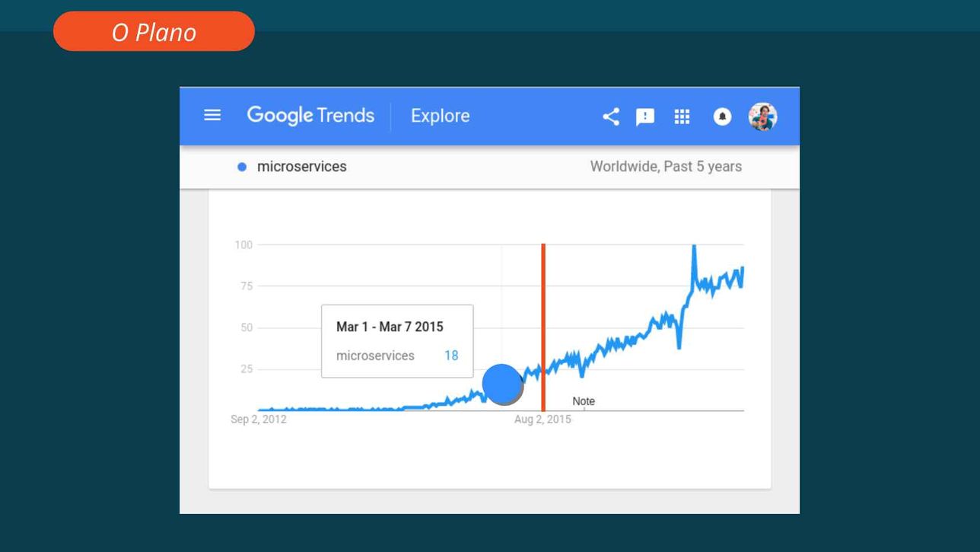Open the feedback icon with exclamation mark
This screenshot has height=552, width=980.
[x=645, y=116]
